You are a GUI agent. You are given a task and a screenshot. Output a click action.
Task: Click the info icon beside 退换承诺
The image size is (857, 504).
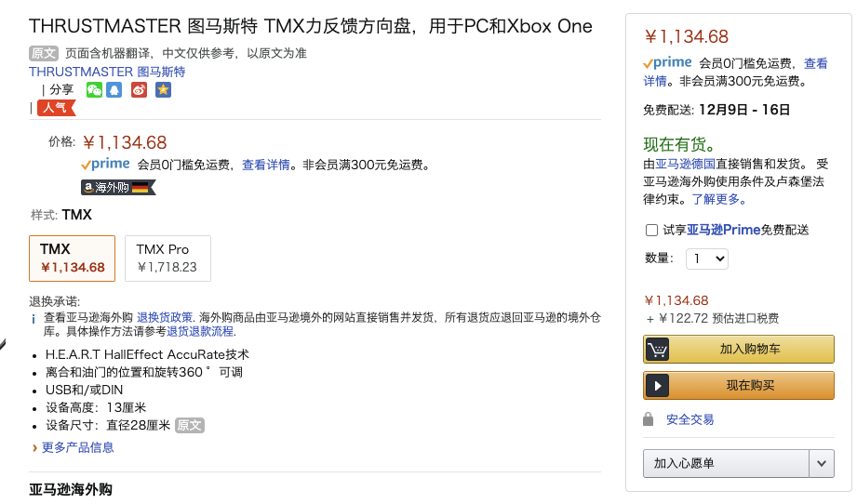tap(33, 319)
